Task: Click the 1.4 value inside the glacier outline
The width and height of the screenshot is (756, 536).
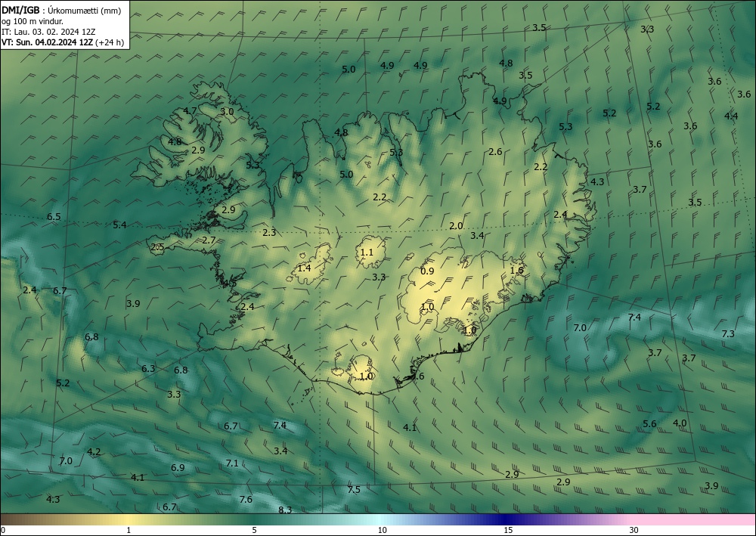Action: pyautogui.click(x=304, y=268)
